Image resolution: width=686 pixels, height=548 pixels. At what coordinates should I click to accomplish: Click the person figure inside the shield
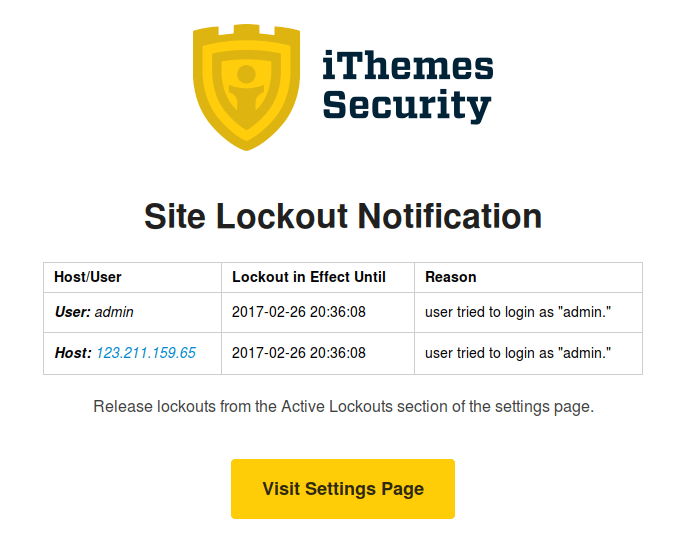pyautogui.click(x=246, y=87)
